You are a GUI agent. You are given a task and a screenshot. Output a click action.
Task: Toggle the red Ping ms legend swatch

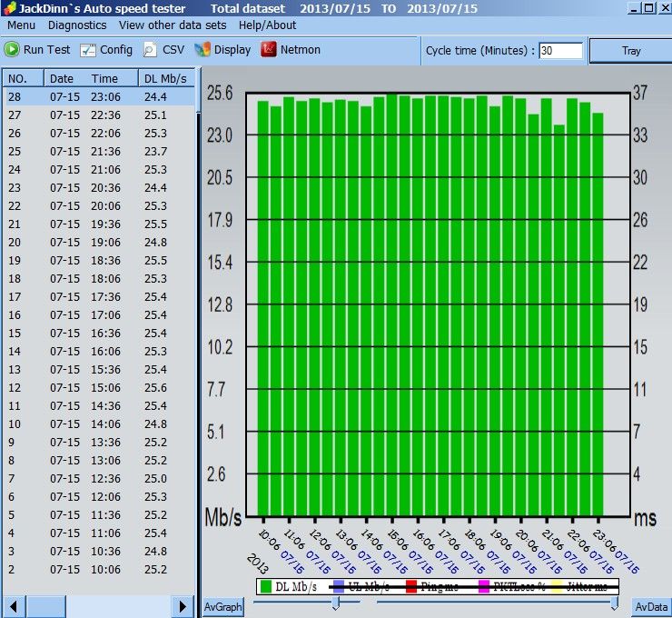pos(411,586)
